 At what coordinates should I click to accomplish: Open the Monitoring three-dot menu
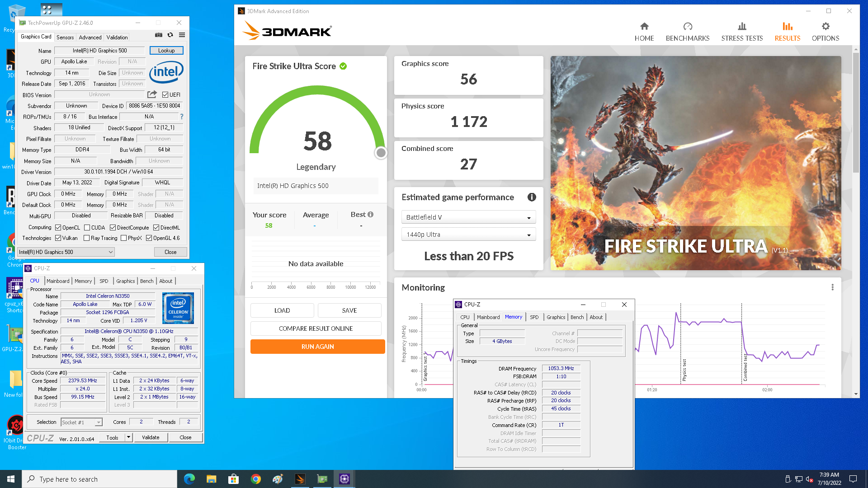coord(832,287)
